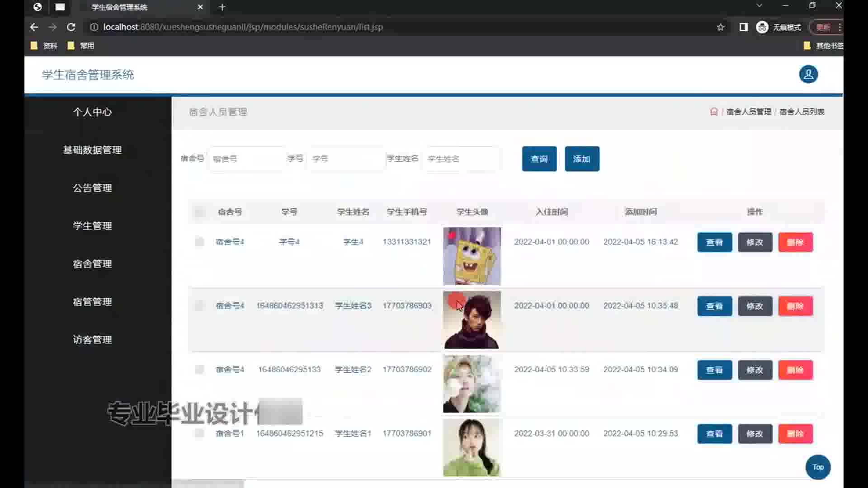
Task: Toggle browser side panel icon
Action: (743, 27)
